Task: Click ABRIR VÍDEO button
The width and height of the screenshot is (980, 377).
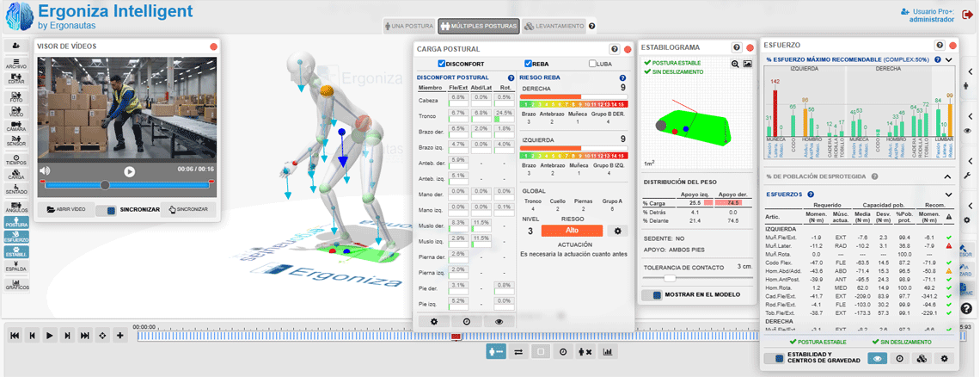Action: click(x=65, y=209)
